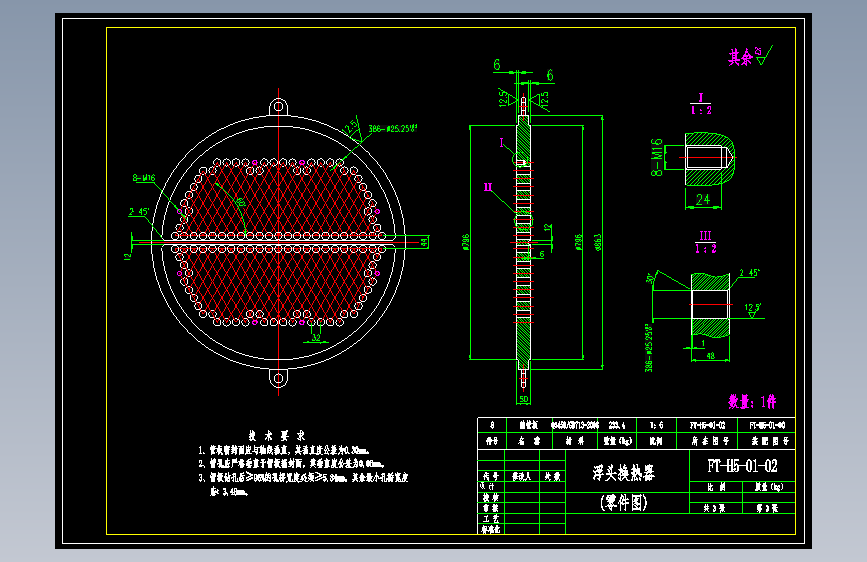
Task: Click the vertical '8-M16' label in detail I
Action: point(656,157)
